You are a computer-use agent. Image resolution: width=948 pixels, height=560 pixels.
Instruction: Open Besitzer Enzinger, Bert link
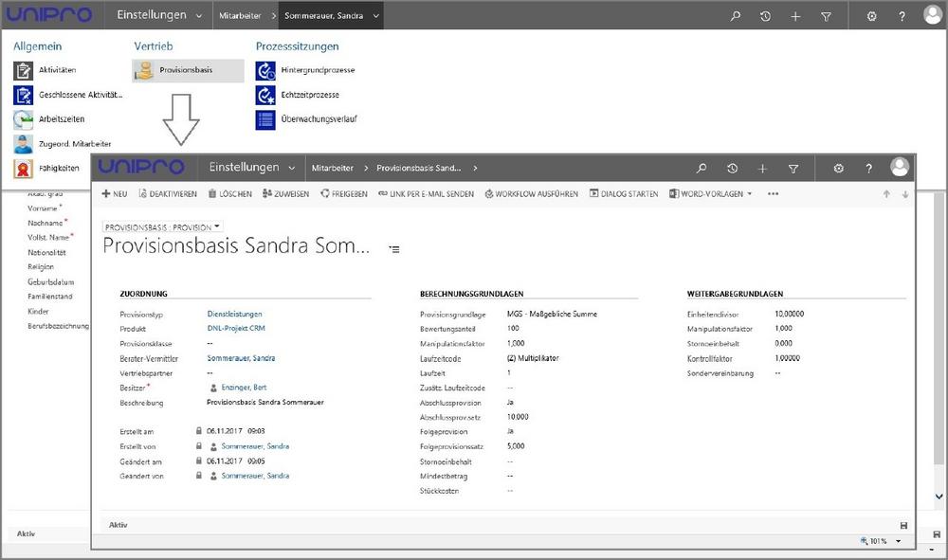[x=244, y=388]
